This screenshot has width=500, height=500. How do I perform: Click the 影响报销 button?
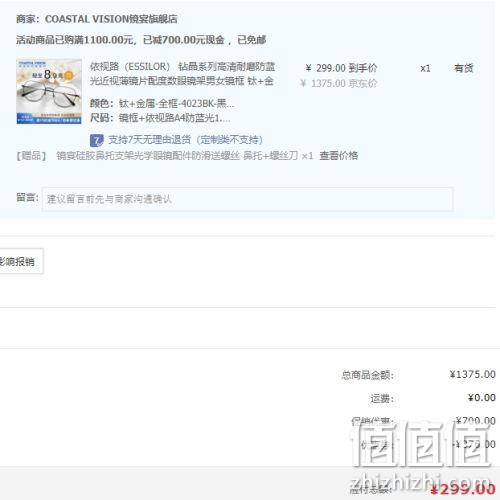tap(21, 261)
